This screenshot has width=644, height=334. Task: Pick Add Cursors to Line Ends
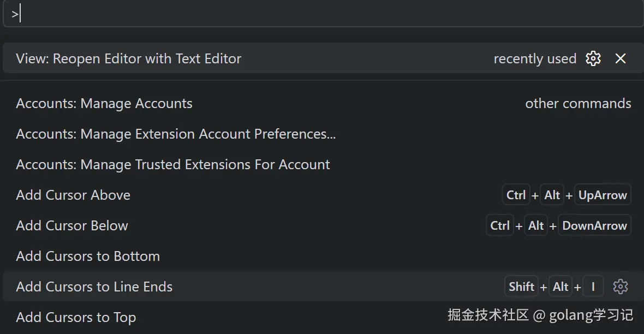coord(94,287)
